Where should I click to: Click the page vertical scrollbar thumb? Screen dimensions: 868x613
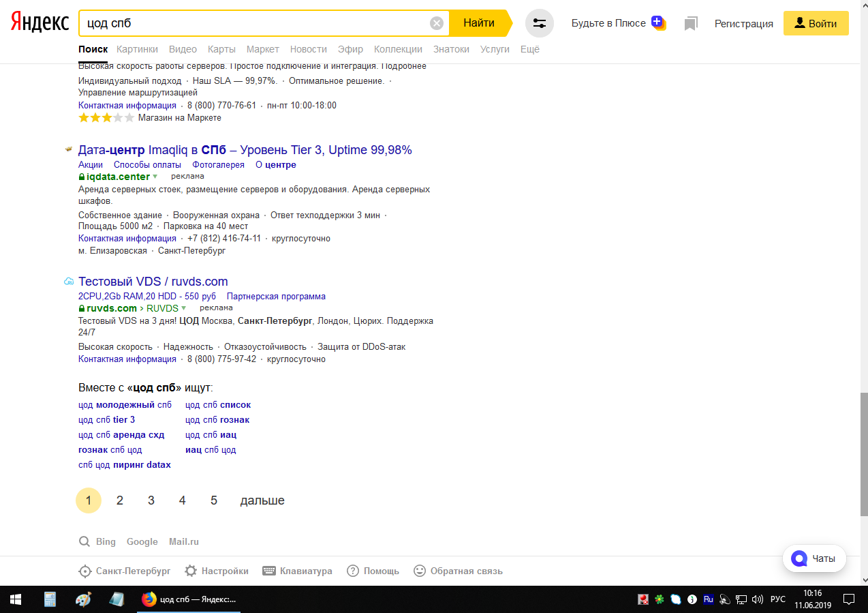[x=864, y=454]
